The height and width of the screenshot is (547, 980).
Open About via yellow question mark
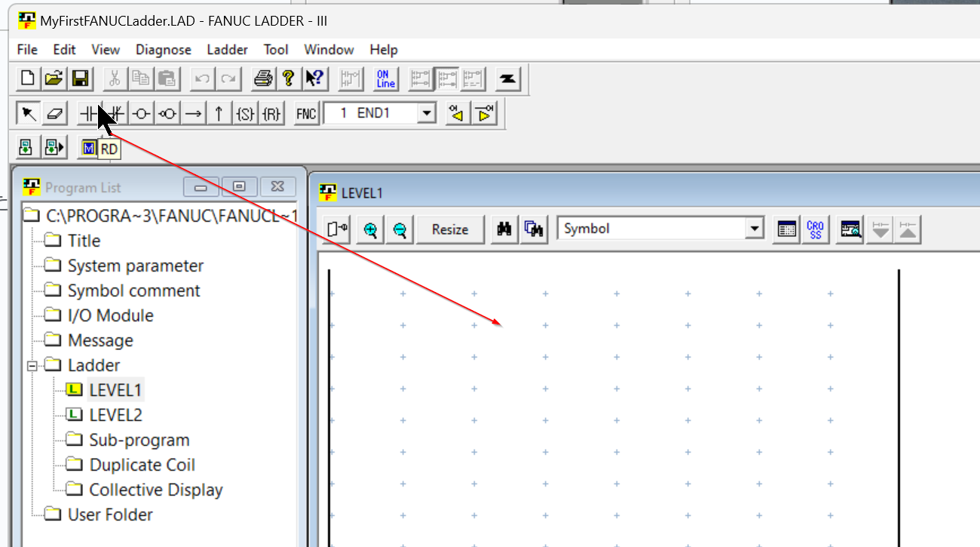[288, 78]
